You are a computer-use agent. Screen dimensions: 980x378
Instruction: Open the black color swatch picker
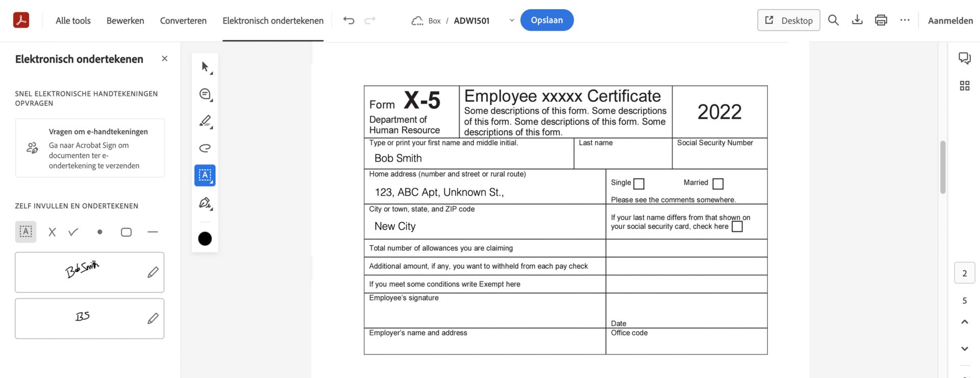point(205,239)
